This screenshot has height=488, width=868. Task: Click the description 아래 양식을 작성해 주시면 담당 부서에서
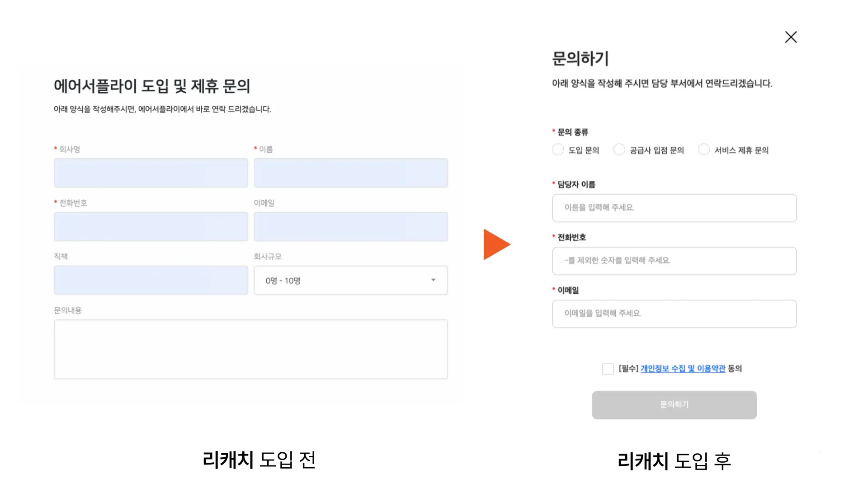pos(662,84)
